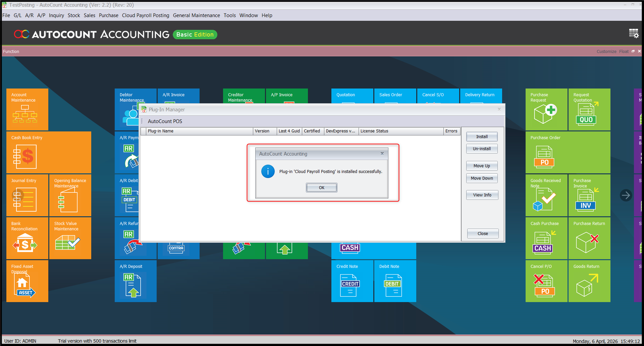Open the A/P Invoice tile
This screenshot has width=644, height=346.
coord(287,96)
